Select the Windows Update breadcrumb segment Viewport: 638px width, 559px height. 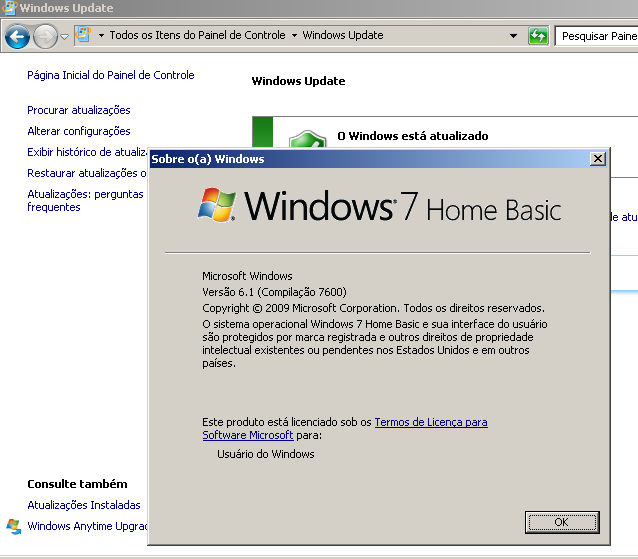[342, 35]
